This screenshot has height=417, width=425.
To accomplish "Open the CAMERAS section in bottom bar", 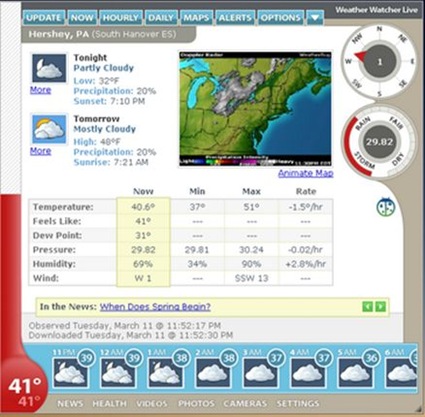I will (245, 404).
